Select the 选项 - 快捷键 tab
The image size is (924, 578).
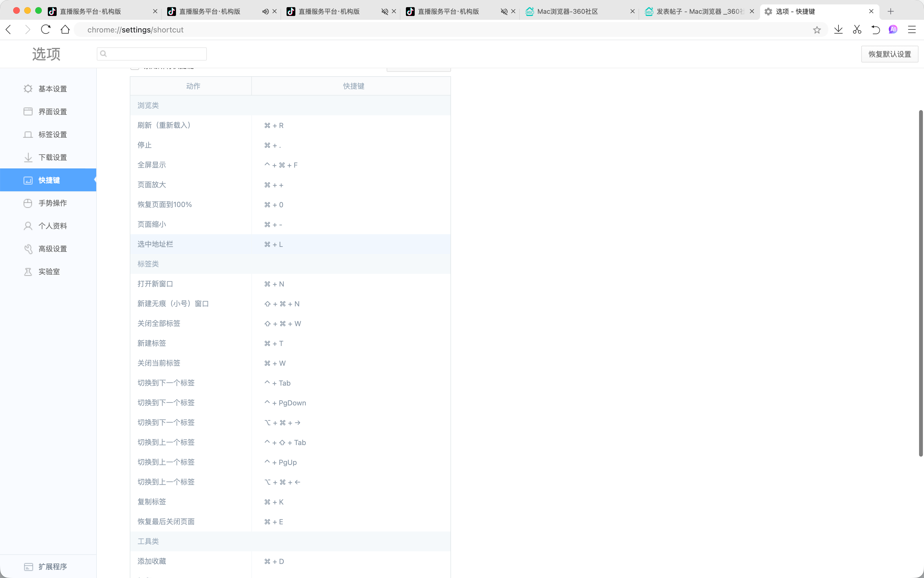(820, 12)
